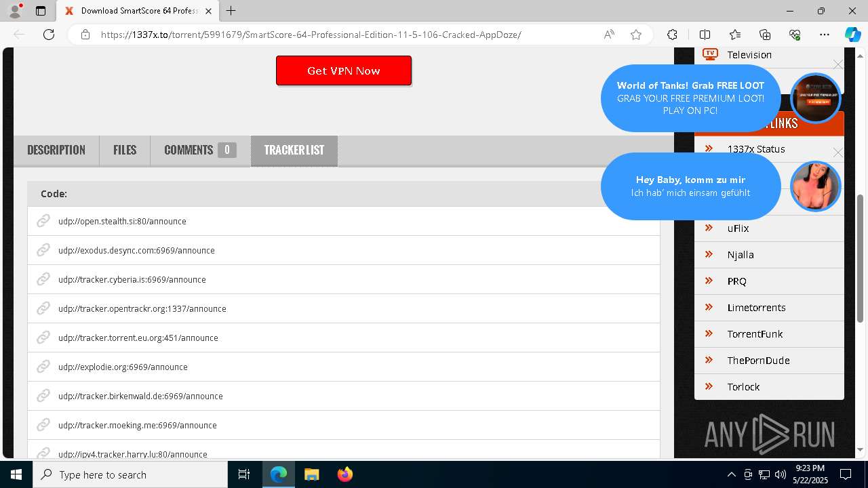This screenshot has width=868, height=488.
Task: Switch to the Description tab
Action: coord(56,150)
